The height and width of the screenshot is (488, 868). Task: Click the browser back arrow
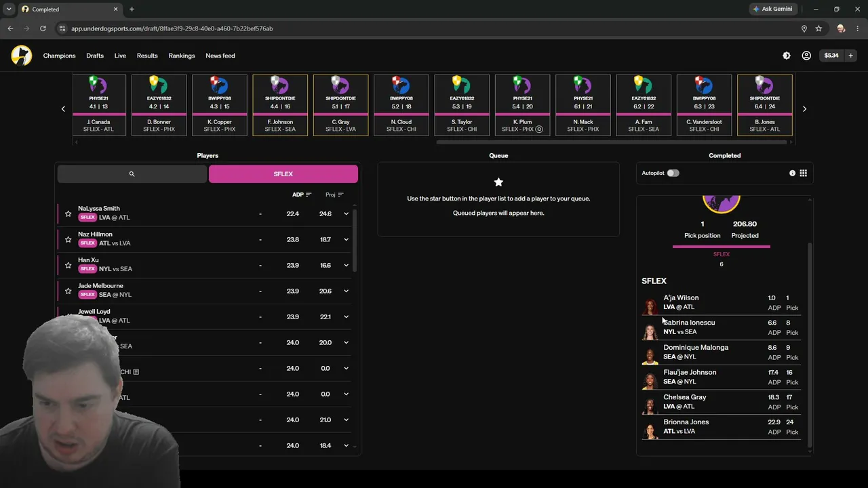click(10, 28)
